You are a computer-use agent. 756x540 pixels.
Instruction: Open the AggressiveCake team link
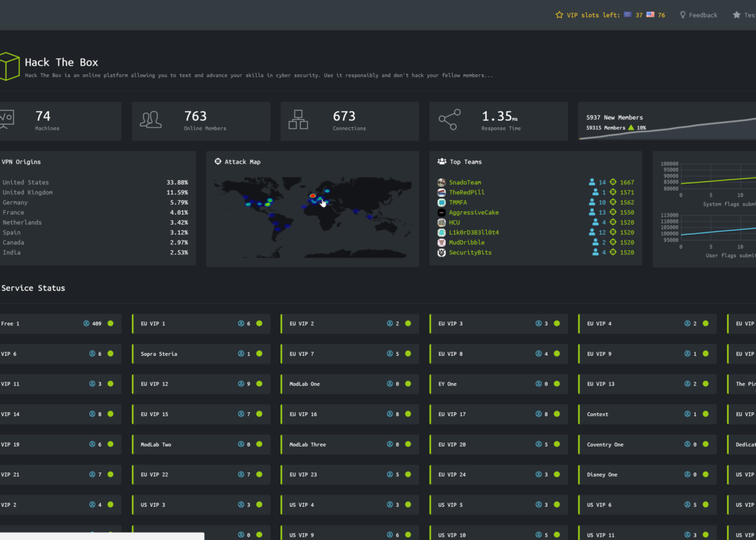pos(473,213)
